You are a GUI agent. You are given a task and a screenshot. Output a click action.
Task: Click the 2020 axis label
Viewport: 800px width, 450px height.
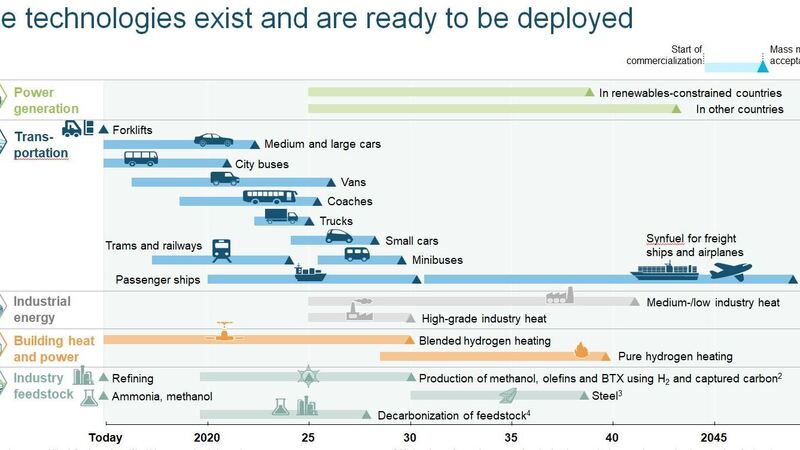coord(207,438)
